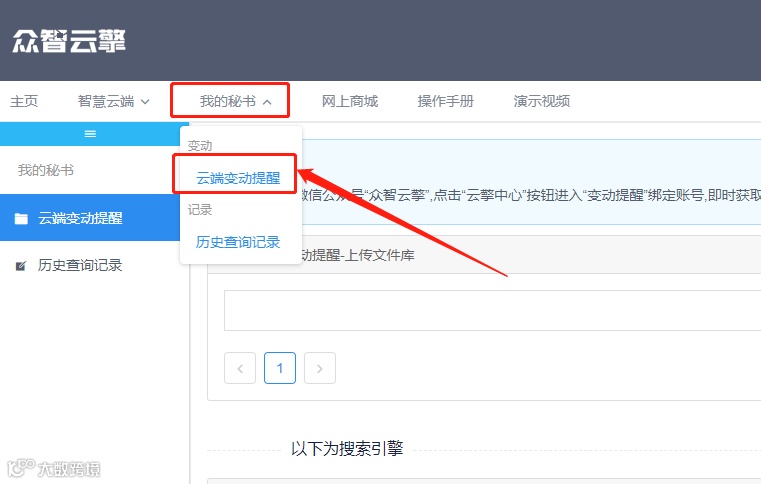761x484 pixels.
Task: Expand the 智慧云端 dropdown chevron
Action: (x=145, y=101)
